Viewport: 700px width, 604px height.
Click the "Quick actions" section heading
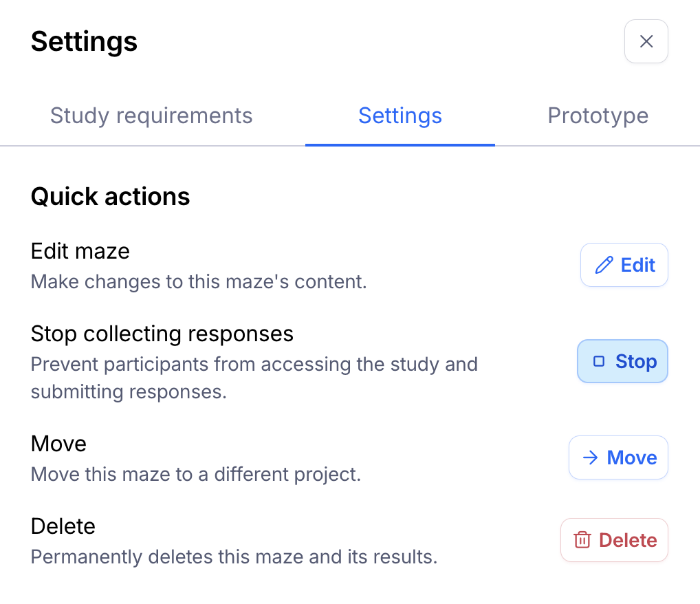[x=111, y=197]
